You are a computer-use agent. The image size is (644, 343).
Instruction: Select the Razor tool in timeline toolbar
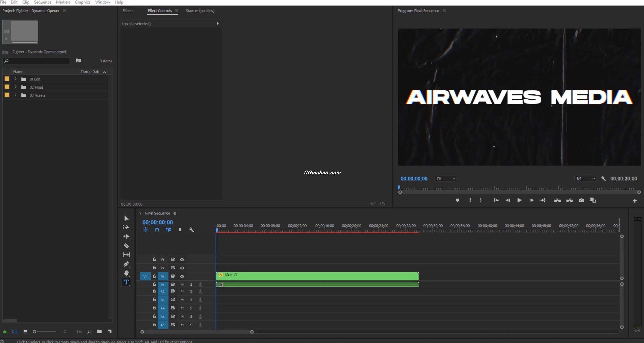point(126,246)
